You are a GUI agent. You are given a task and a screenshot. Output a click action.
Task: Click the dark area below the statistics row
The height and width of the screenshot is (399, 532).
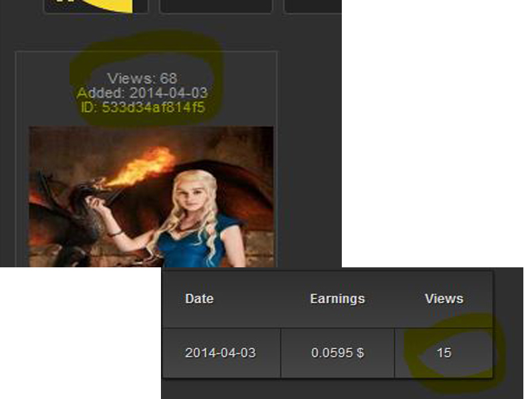click(332, 389)
